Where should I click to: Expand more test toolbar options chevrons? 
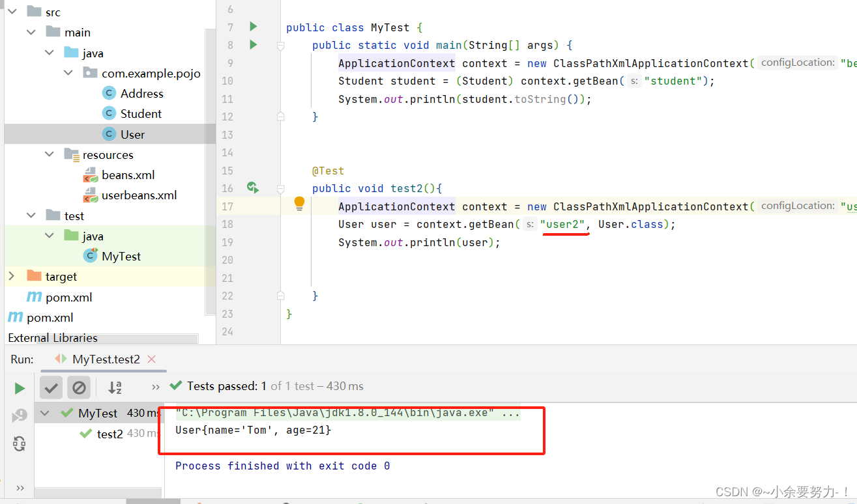pyautogui.click(x=156, y=387)
